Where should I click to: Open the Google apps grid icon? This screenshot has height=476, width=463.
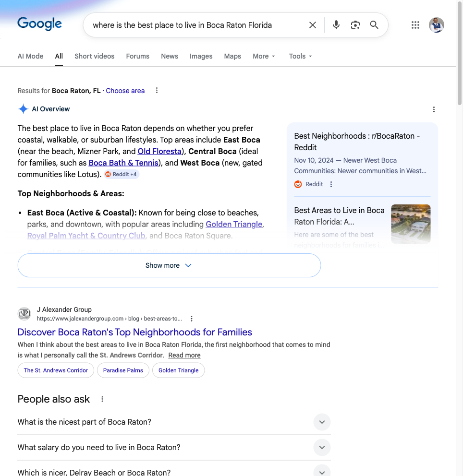pyautogui.click(x=415, y=24)
